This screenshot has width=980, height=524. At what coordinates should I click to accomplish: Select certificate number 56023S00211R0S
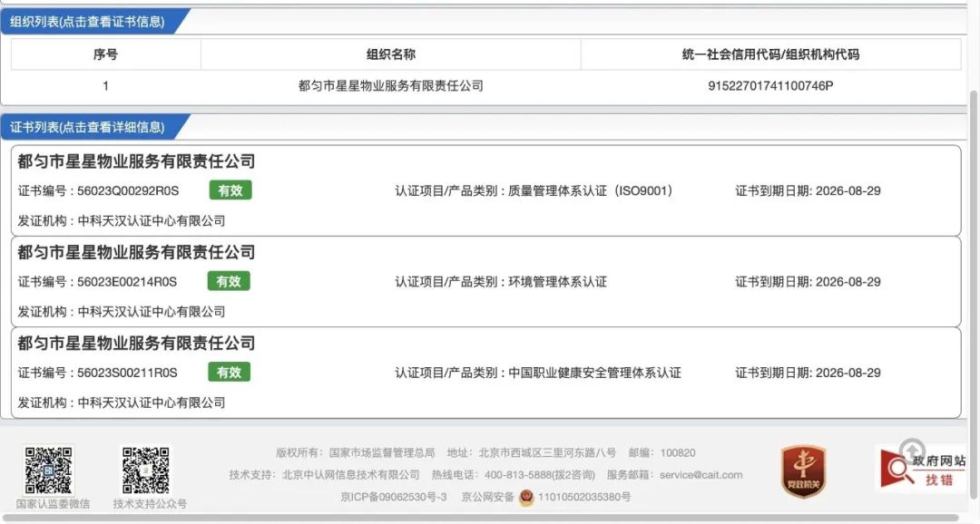pyautogui.click(x=128, y=373)
